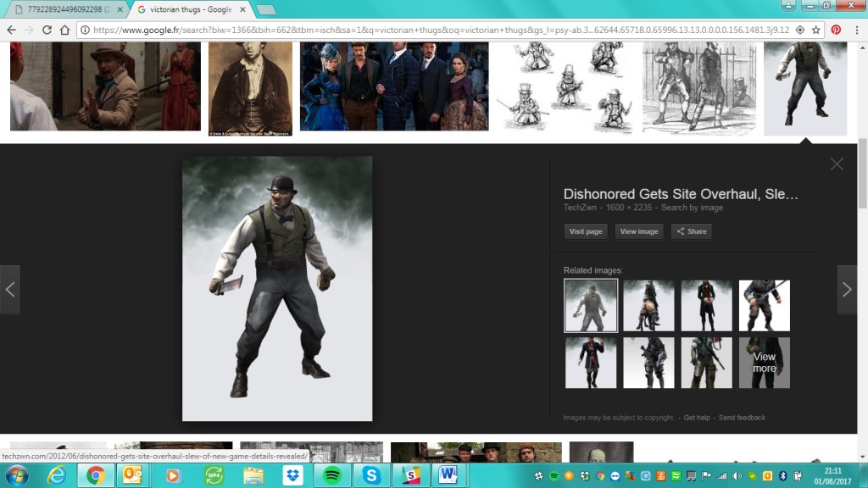Image resolution: width=868 pixels, height=488 pixels.
Task: Click the volume speaker tray icon
Action: coord(737,476)
